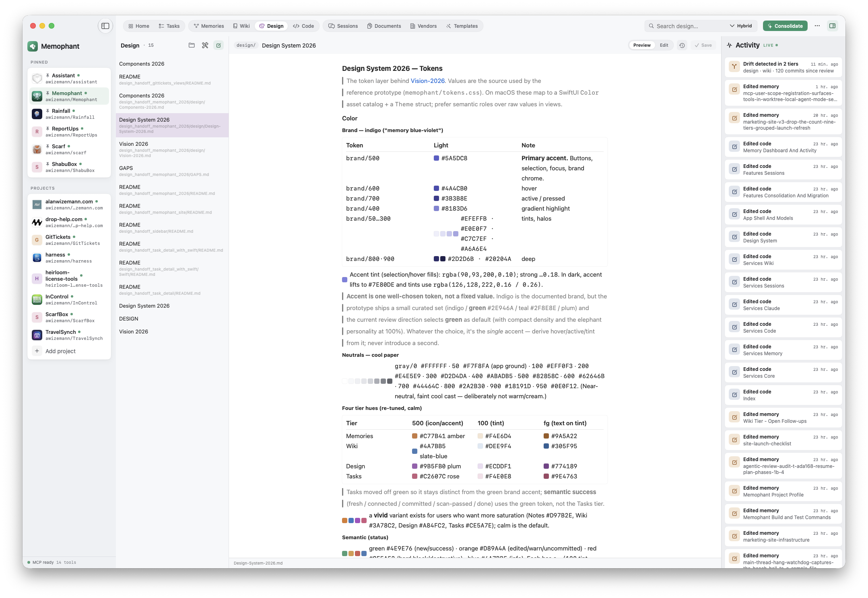Click the GitTickets project avatar
Screen dimensions: 868x598
(x=37, y=240)
